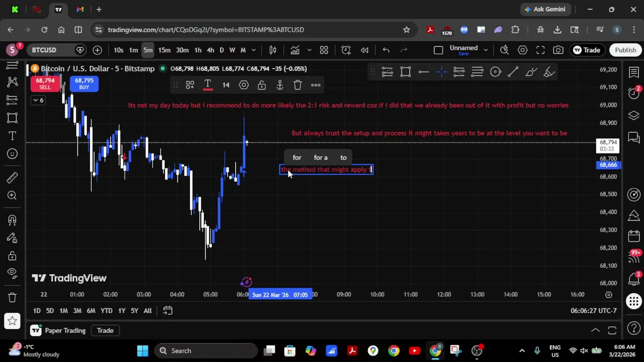The width and height of the screenshot is (644, 362).
Task: Toggle lock on the selected text drawing
Action: (x=262, y=85)
